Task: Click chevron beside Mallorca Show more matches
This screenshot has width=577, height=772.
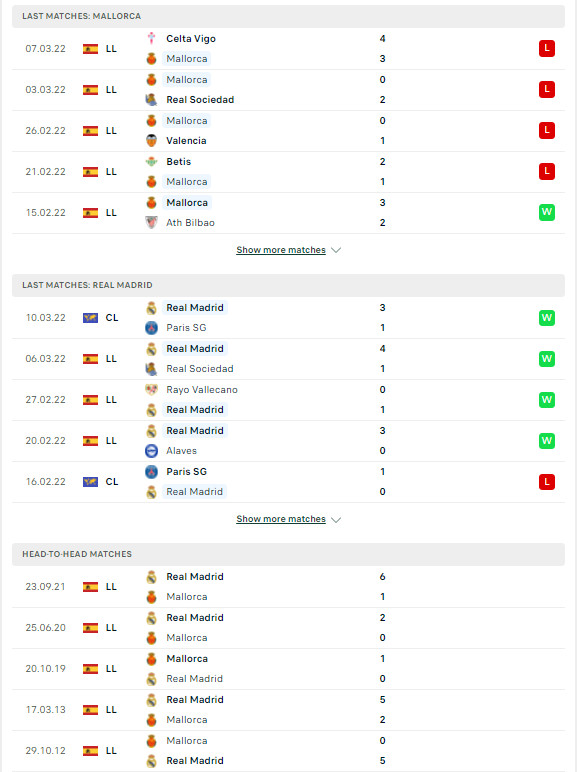Action: pyautogui.click(x=336, y=250)
